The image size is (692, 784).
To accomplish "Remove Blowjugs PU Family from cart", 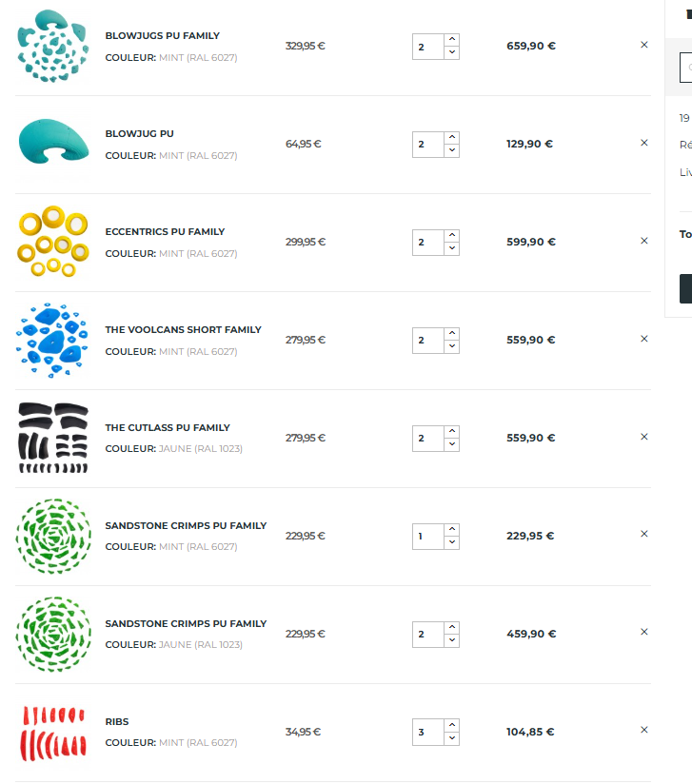I will point(643,45).
